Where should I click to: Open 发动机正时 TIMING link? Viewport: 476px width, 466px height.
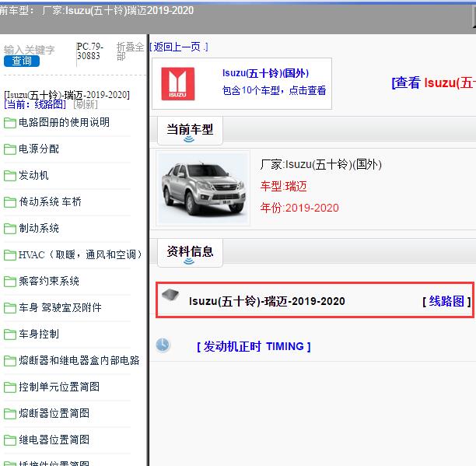(x=254, y=346)
